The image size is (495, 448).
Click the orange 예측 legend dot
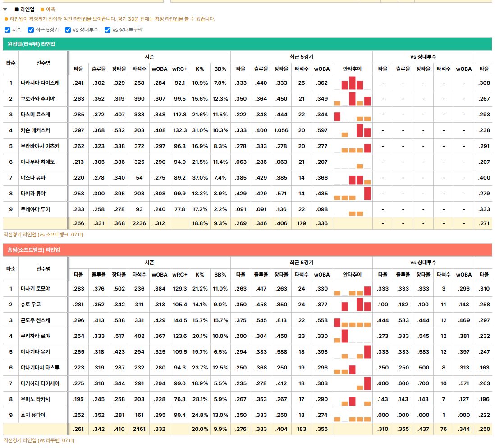pyautogui.click(x=42, y=9)
